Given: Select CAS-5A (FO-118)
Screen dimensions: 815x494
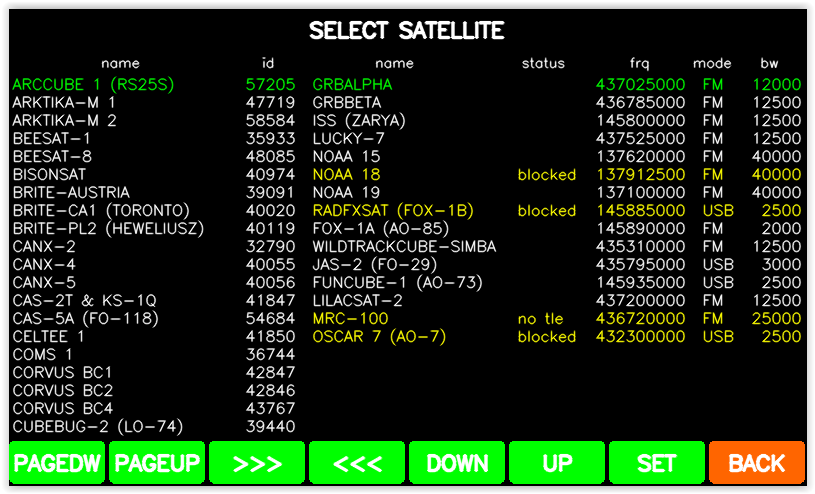Looking at the screenshot, I should pyautogui.click(x=154, y=318).
